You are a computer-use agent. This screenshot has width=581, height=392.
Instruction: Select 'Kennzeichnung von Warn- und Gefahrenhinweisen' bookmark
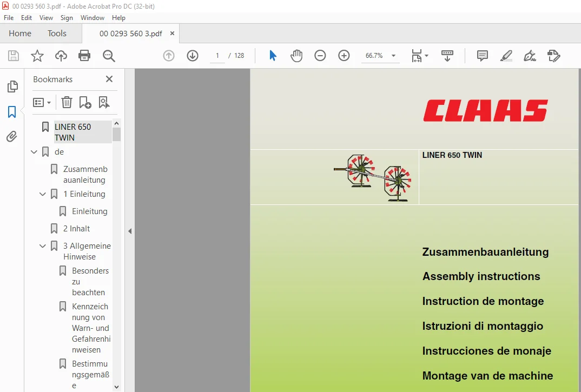(x=91, y=328)
